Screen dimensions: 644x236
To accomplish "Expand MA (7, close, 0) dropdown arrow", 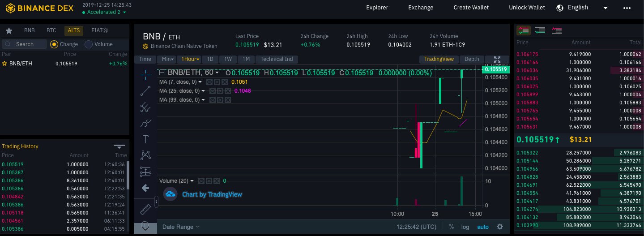I will (x=200, y=82).
